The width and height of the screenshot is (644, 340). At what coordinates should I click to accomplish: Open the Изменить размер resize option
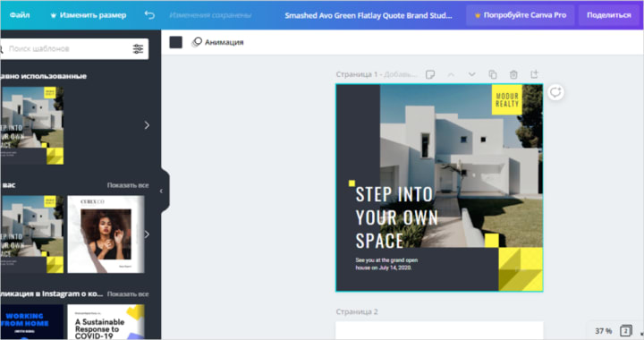pyautogui.click(x=88, y=15)
